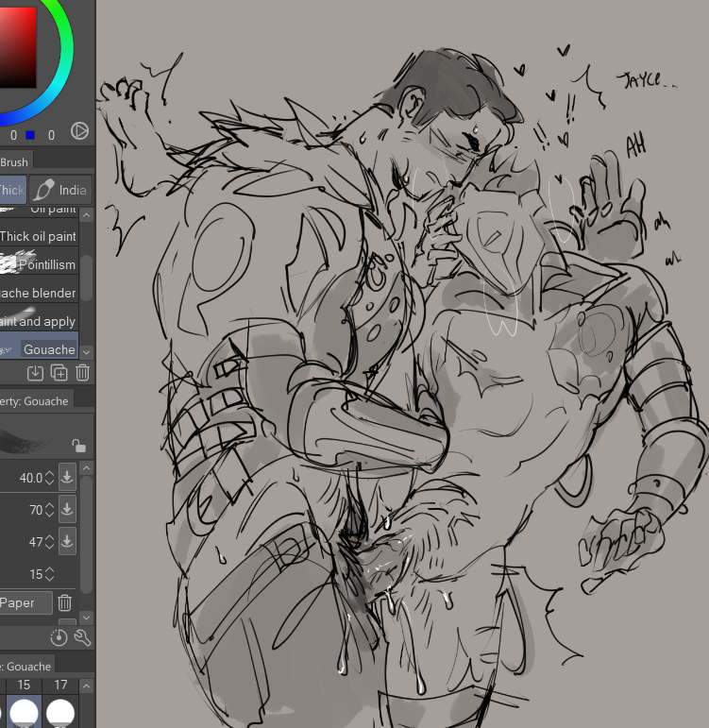This screenshot has height=728, width=709.
Task: Click brush size palette scroll-up arrow
Action: tap(86, 686)
